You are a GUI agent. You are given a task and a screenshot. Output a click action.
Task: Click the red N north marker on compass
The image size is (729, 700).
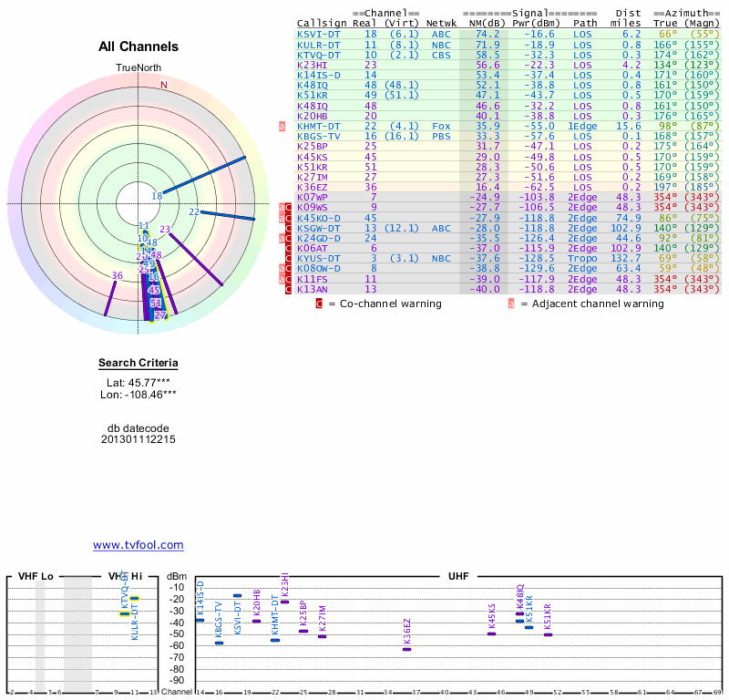pyautogui.click(x=164, y=86)
